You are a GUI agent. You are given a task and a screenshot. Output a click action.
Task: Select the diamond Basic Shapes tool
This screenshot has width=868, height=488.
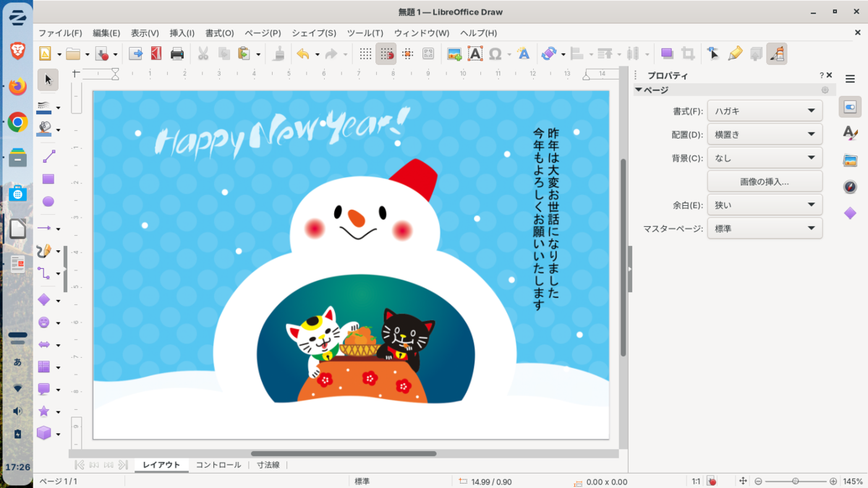(x=44, y=300)
